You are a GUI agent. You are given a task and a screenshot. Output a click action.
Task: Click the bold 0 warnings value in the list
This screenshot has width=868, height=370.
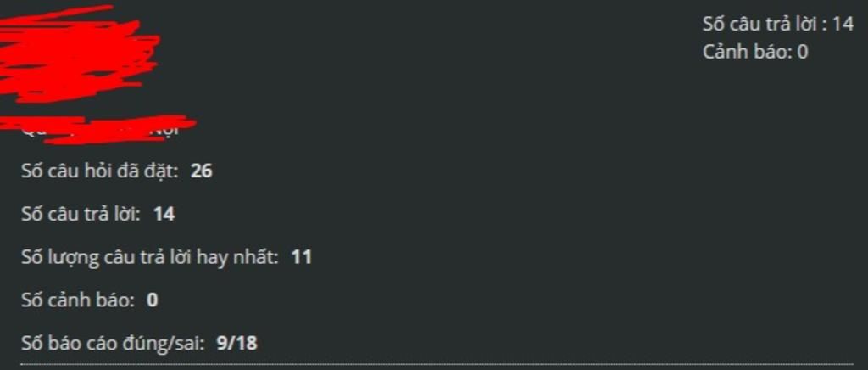153,300
